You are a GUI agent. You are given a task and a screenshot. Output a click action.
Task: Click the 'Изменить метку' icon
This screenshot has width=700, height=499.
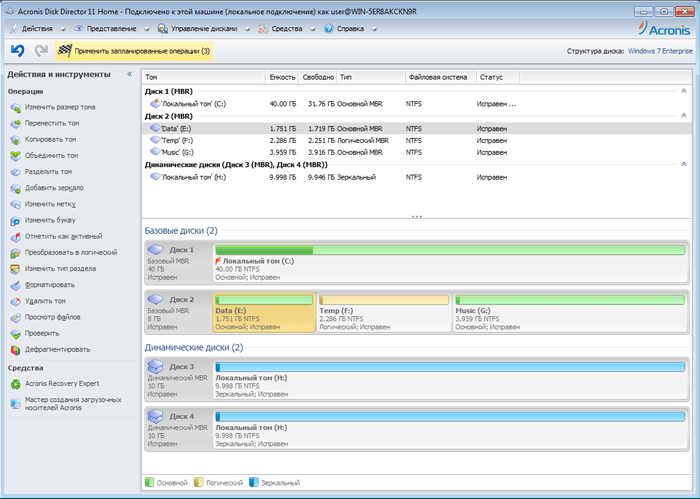click(16, 204)
